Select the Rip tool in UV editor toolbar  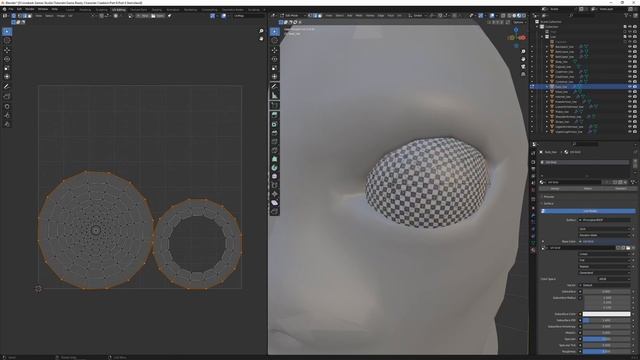(x=7, y=96)
